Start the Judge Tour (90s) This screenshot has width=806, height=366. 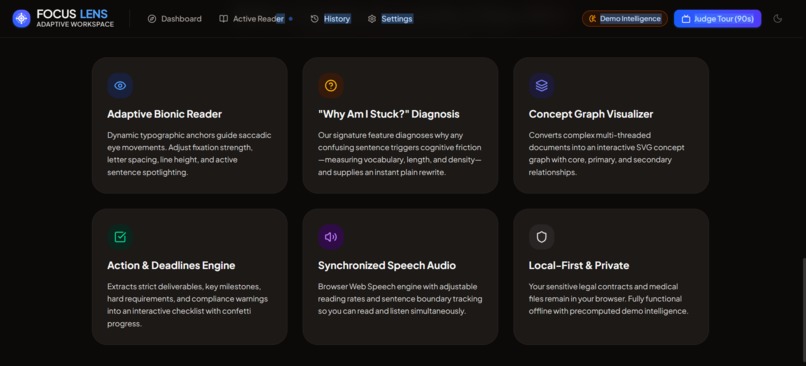(718, 19)
